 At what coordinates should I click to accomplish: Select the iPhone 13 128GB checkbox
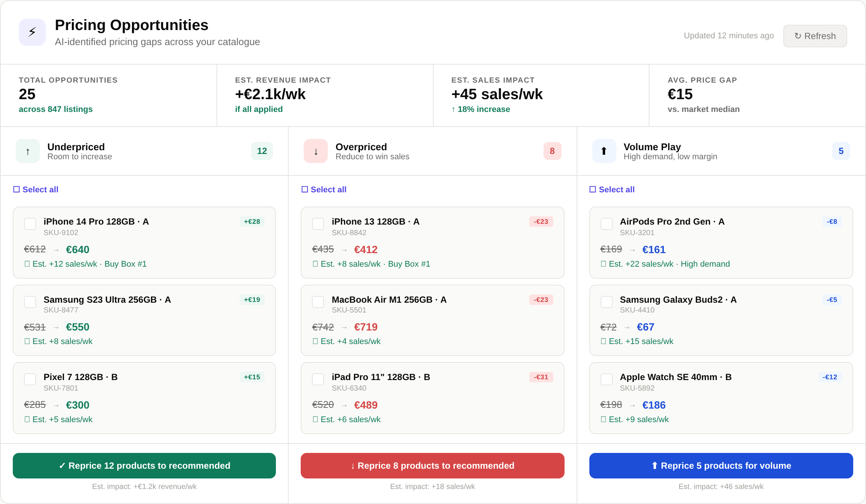coord(318,224)
